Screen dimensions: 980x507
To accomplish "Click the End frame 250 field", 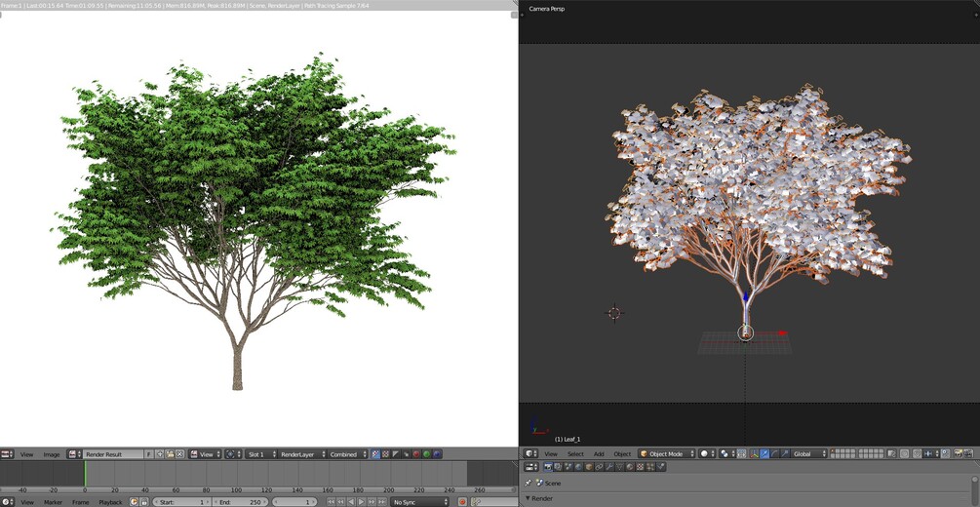I will (x=240, y=502).
